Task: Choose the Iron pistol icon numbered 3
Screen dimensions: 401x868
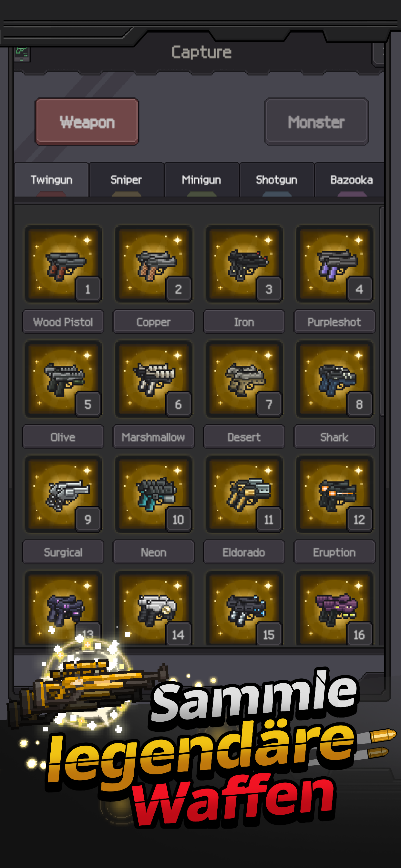Action: tap(244, 264)
